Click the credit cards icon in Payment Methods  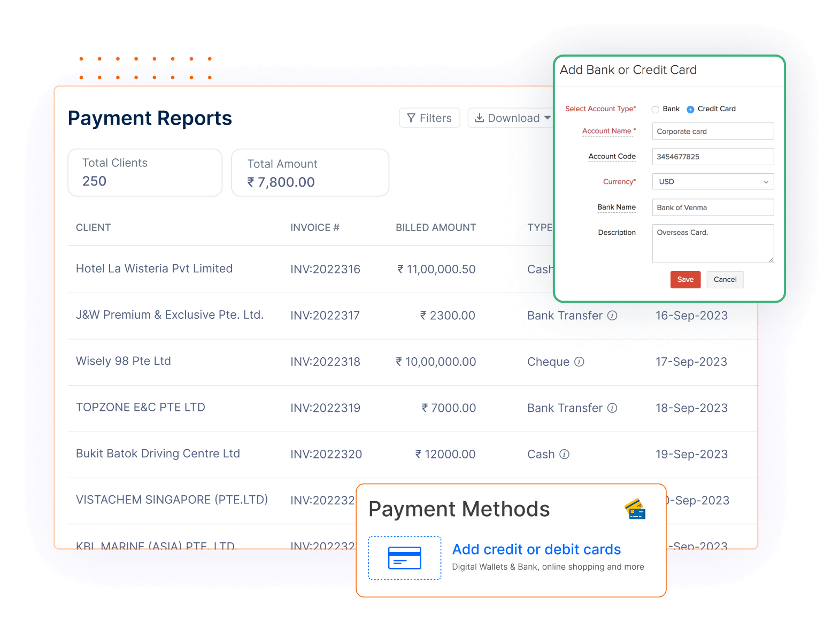[x=635, y=509]
